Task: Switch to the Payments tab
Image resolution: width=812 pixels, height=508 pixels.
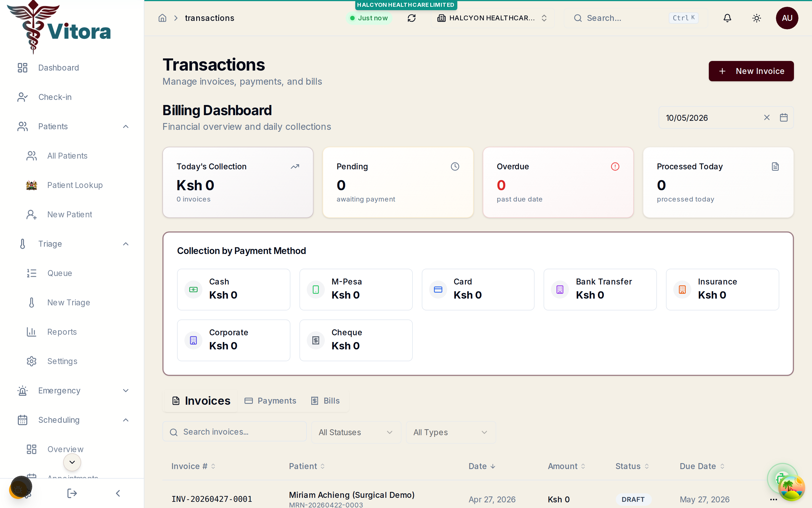Action: 270,401
